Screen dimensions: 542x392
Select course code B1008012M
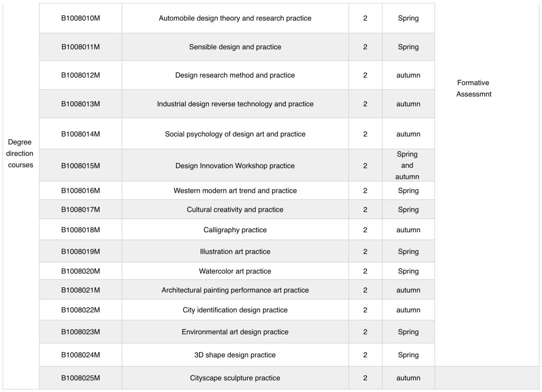pyautogui.click(x=80, y=75)
